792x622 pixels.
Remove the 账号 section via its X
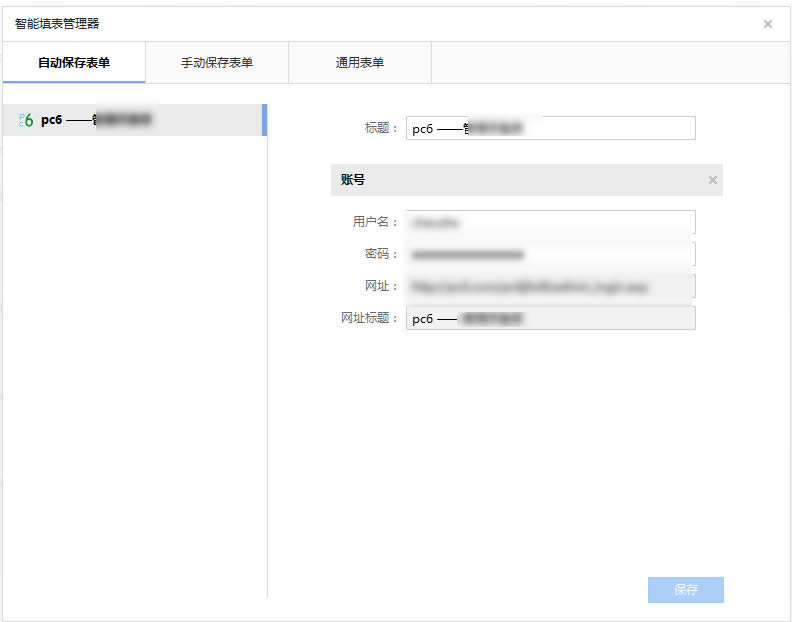click(x=713, y=180)
